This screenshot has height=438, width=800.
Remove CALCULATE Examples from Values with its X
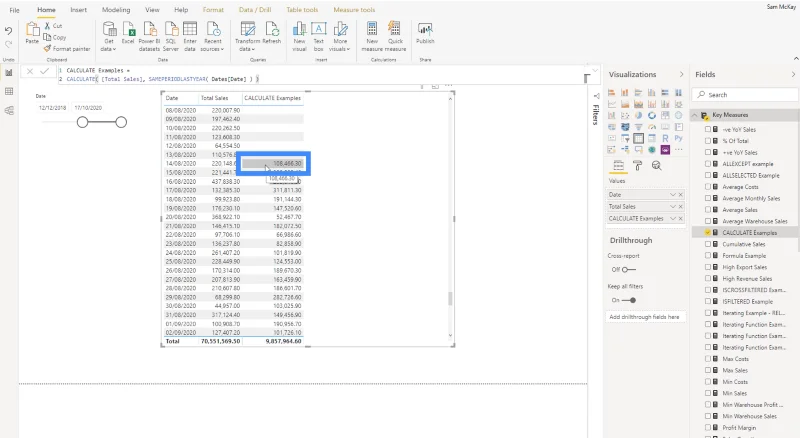681,218
